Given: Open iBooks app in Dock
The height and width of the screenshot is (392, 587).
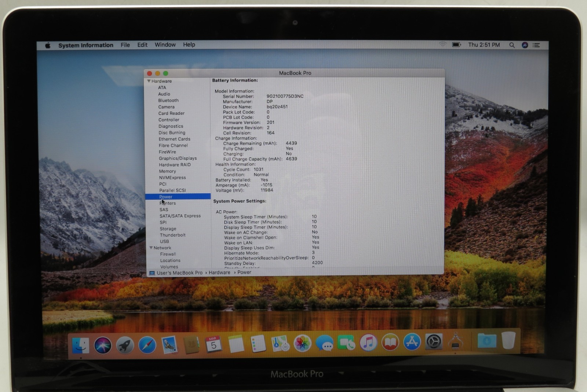Looking at the screenshot, I should pyautogui.click(x=390, y=342).
